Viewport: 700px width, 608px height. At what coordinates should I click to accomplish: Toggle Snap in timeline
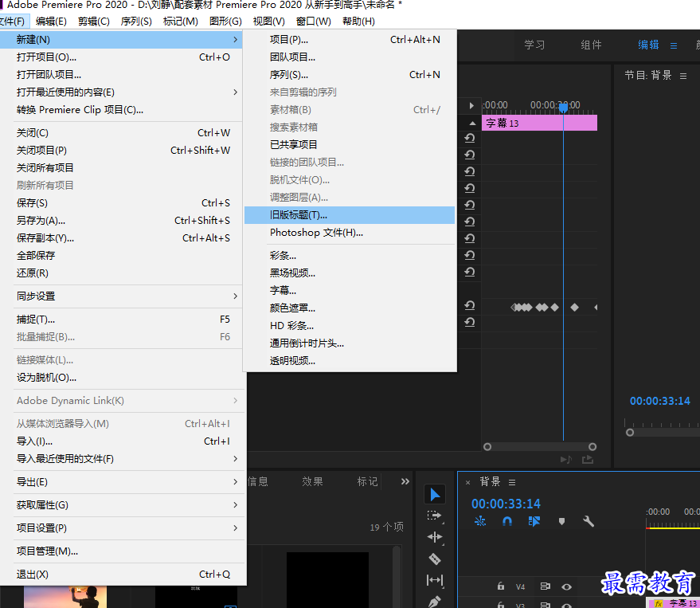tap(507, 521)
